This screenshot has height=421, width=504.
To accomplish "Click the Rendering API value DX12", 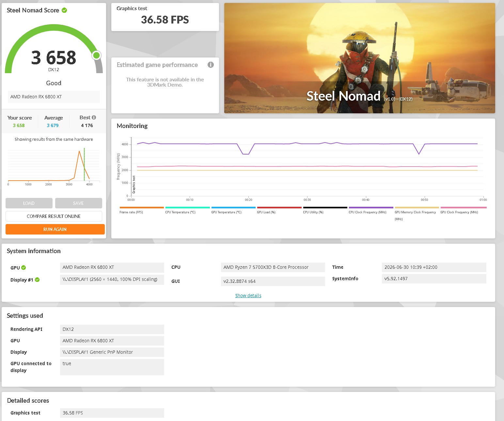I will coord(112,329).
